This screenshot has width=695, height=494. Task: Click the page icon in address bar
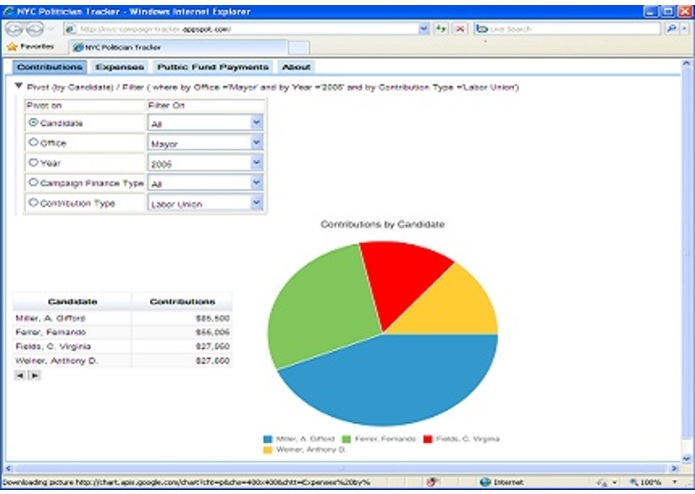coord(70,29)
